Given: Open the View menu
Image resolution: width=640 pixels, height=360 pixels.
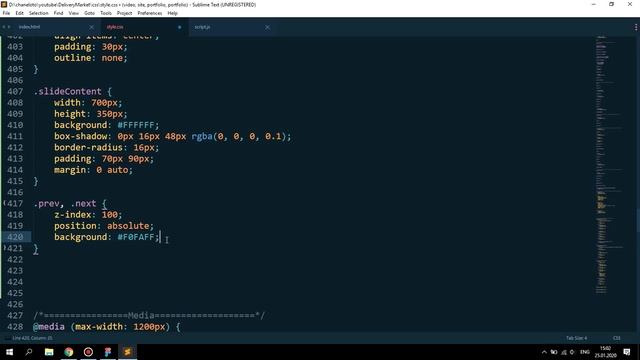Looking at the screenshot, I should pos(73,13).
